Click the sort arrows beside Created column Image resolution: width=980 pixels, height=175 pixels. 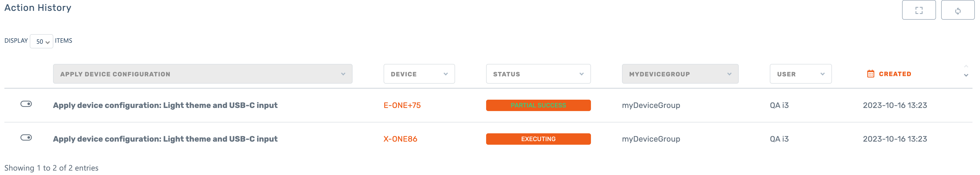coord(966,71)
